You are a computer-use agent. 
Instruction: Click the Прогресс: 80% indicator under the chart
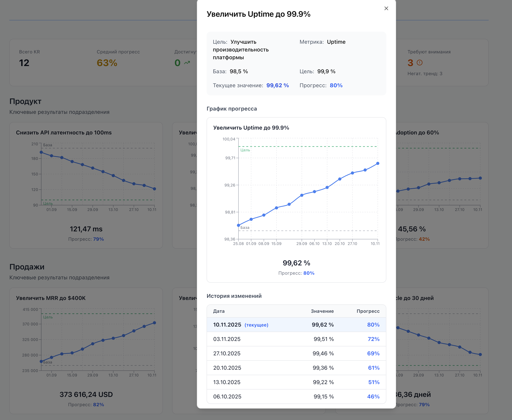pos(296,273)
